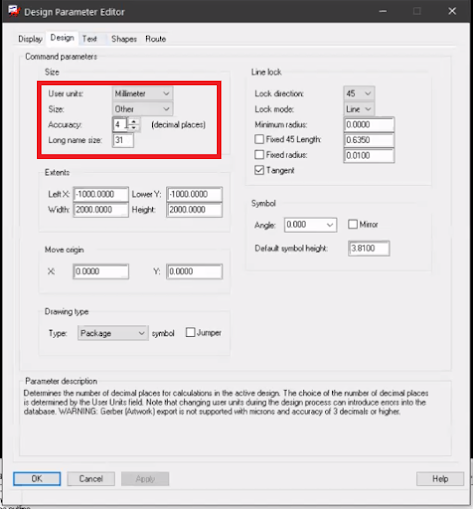
Task: Click the Fixed radius value field
Action: point(369,156)
